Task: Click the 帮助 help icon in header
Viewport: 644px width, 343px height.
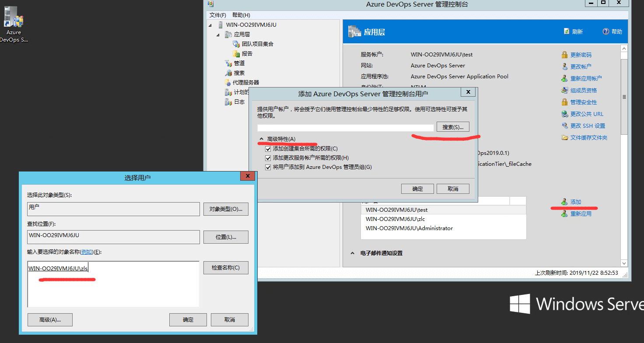Action: click(606, 31)
